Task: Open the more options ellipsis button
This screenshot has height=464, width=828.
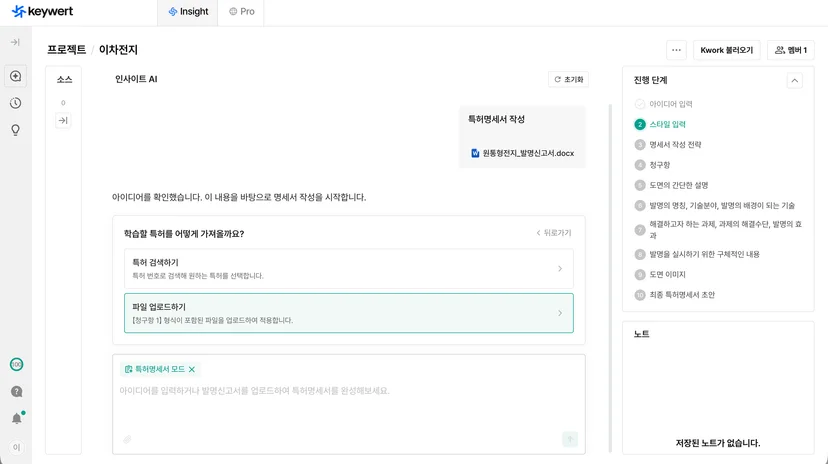Action: tap(676, 50)
